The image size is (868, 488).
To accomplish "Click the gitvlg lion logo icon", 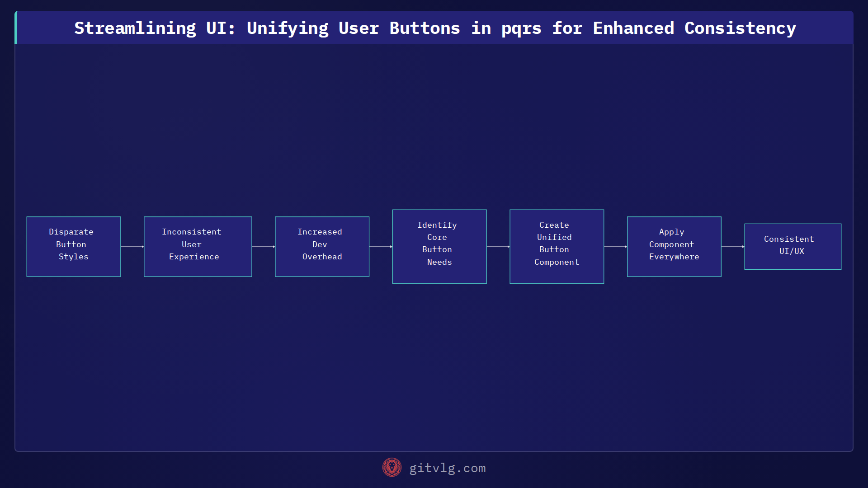I will pyautogui.click(x=392, y=468).
